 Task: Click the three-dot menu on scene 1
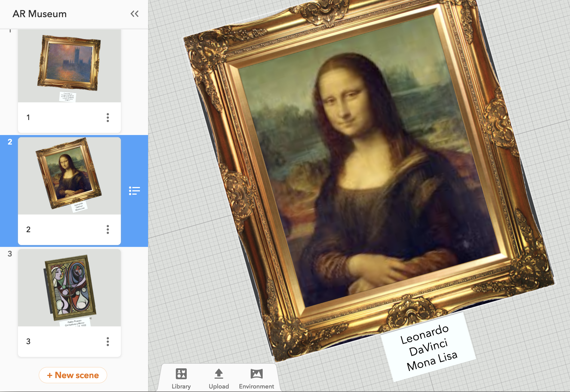108,117
